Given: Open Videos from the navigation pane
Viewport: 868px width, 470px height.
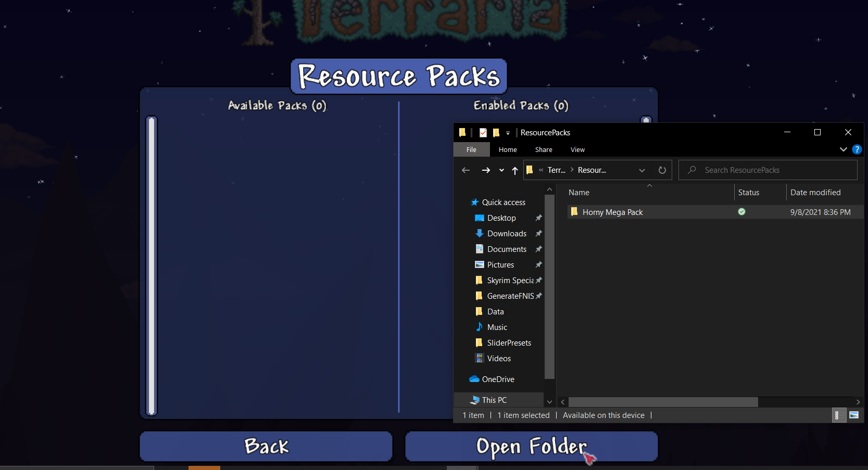Looking at the screenshot, I should pos(499,359).
